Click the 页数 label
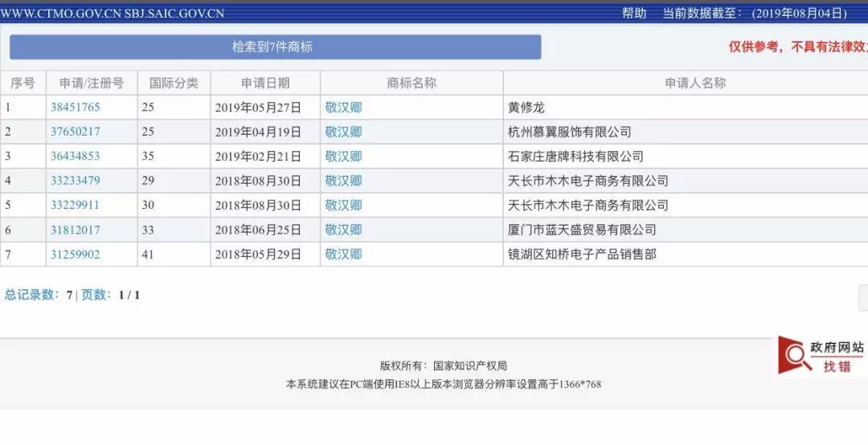Screen dimensions: 868x445 coord(97,295)
